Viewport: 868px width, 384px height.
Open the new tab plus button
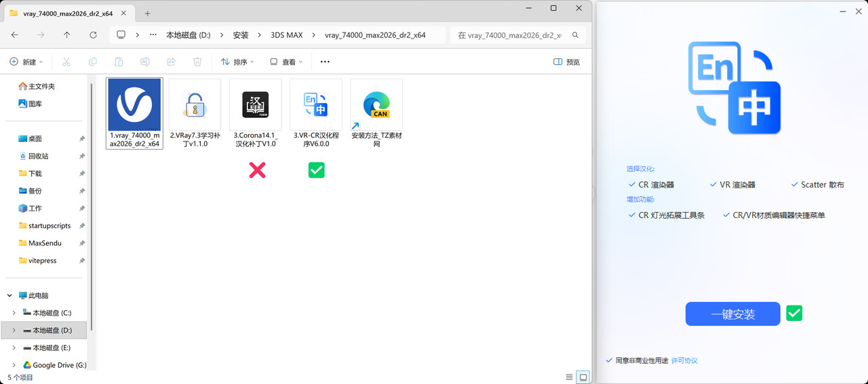pyautogui.click(x=147, y=14)
